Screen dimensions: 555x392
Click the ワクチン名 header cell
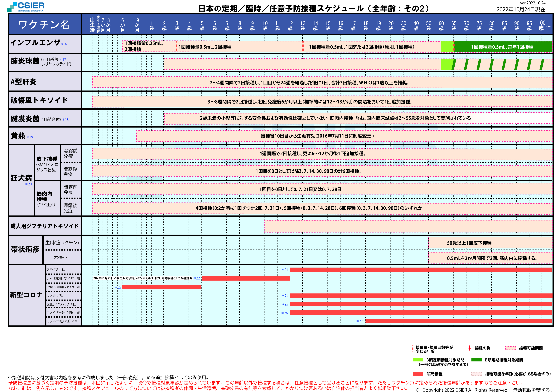45,24
